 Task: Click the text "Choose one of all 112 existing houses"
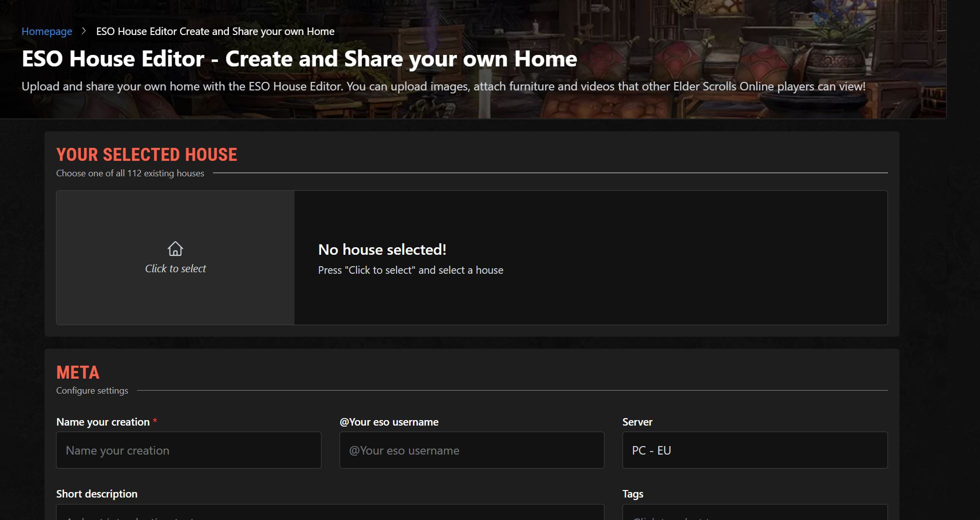point(130,173)
